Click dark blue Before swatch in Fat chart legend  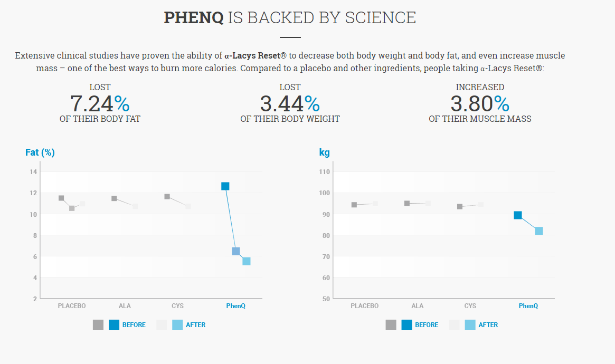114,325
